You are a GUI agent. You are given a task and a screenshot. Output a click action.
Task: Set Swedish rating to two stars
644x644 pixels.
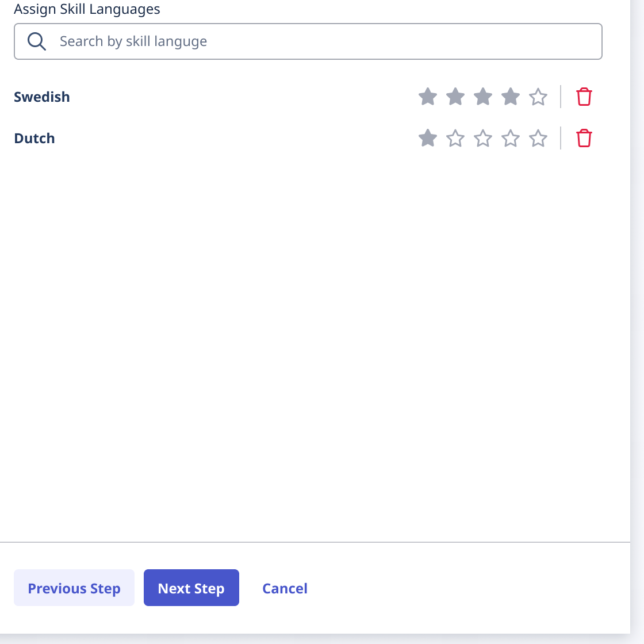455,97
